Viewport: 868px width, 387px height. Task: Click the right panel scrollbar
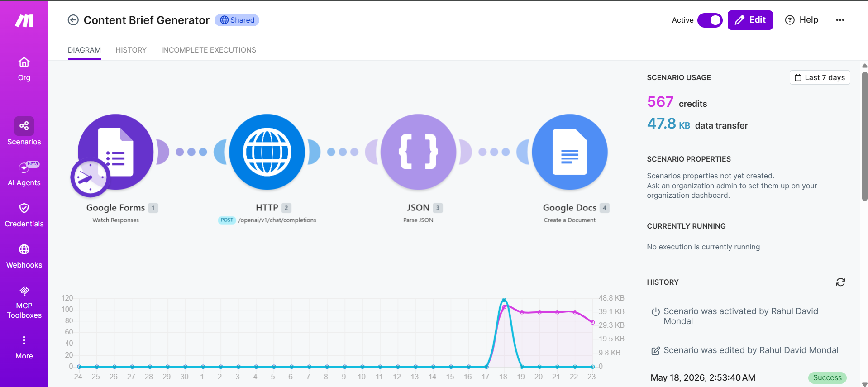(x=864, y=136)
